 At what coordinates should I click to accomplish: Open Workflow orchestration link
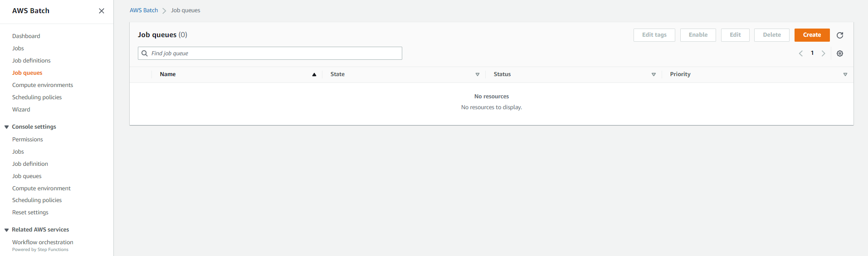tap(43, 242)
